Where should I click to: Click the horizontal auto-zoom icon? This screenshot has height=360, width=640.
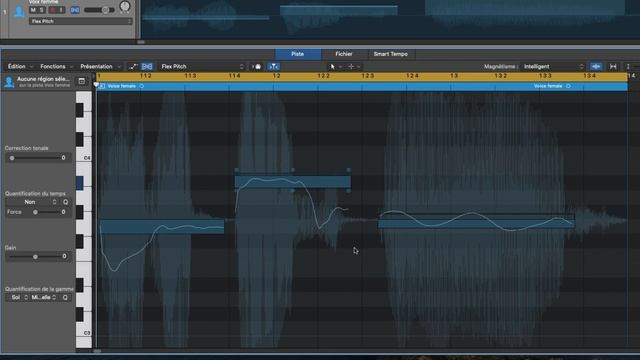click(613, 67)
